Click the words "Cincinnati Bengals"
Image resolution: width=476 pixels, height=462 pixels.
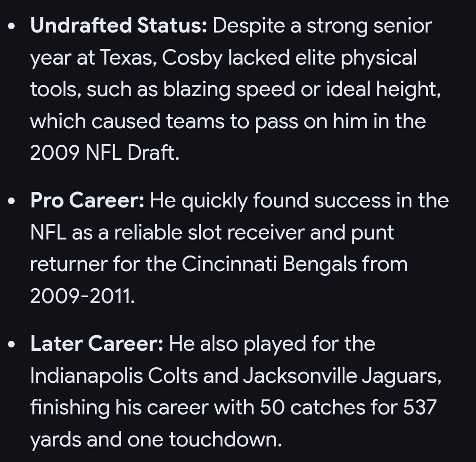(269, 264)
